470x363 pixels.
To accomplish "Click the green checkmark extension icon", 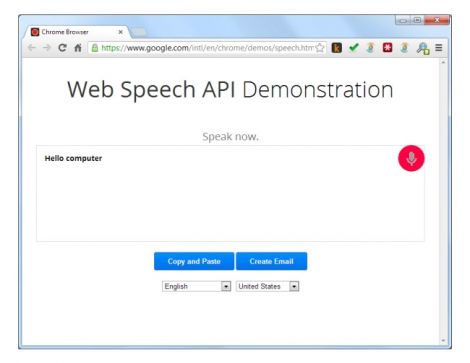I will [354, 48].
